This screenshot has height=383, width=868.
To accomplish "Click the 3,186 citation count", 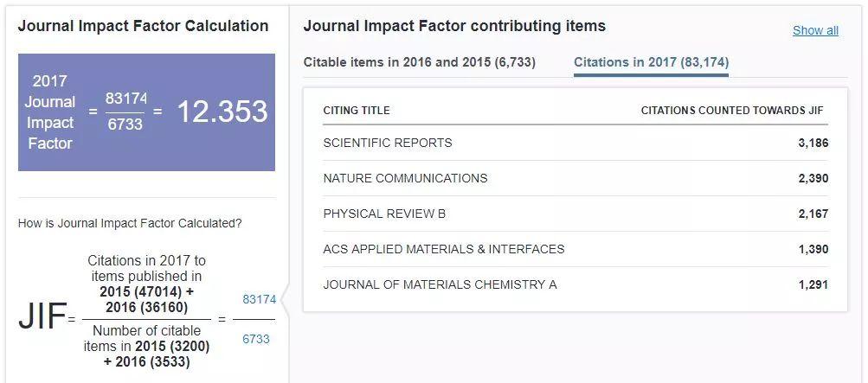I will pos(813,143).
